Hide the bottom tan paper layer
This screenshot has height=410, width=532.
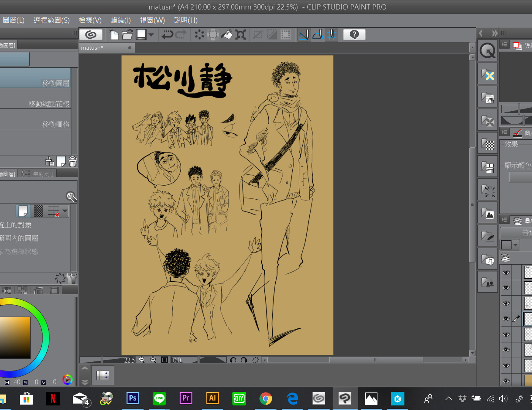pos(506,381)
